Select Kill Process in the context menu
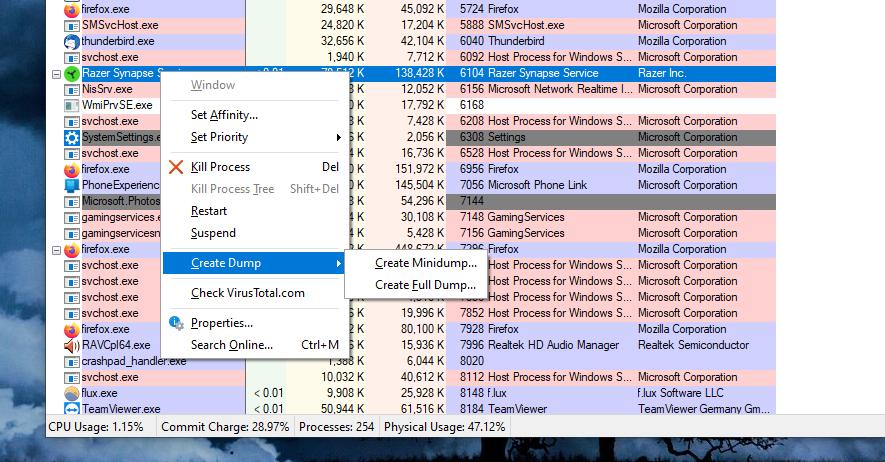 click(x=255, y=167)
